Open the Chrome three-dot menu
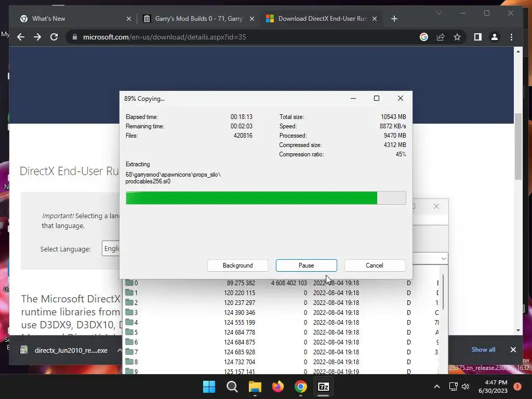The height and width of the screenshot is (399, 532). tap(511, 37)
